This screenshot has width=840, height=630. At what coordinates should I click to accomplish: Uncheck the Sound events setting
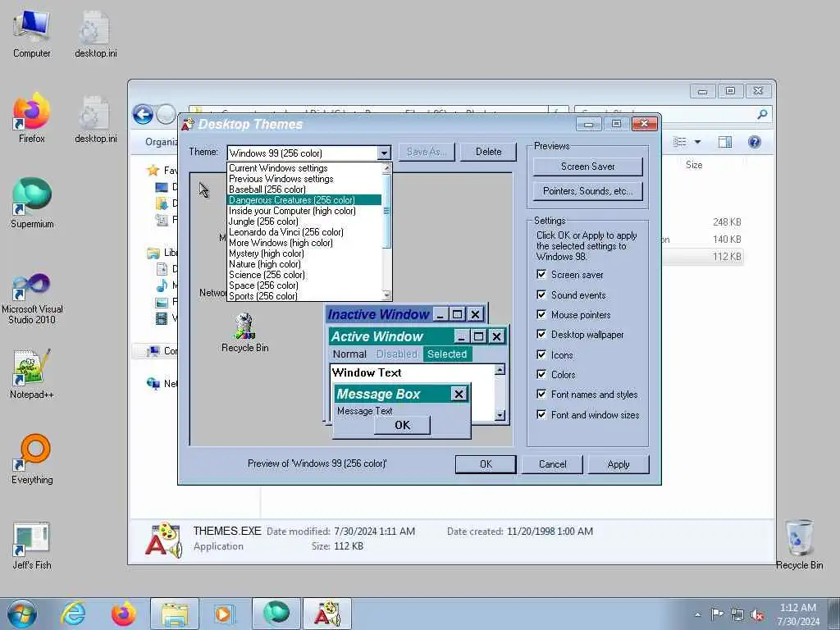point(541,294)
